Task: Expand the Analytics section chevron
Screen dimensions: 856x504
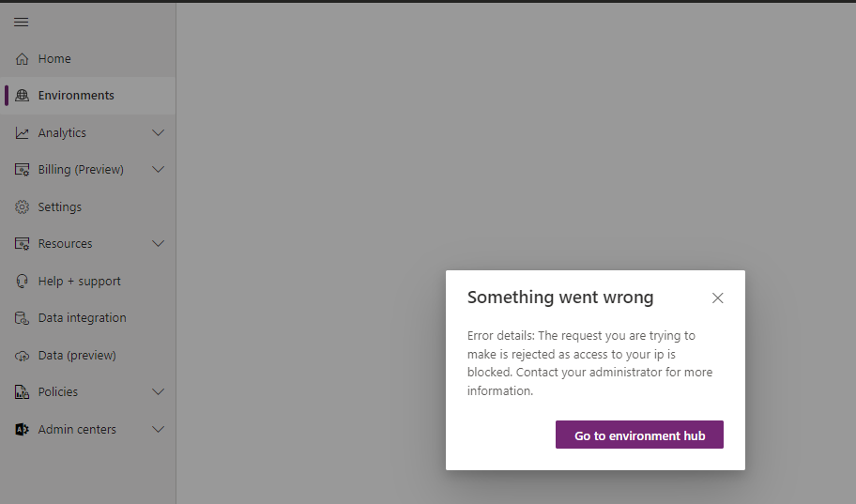Action: tap(158, 132)
